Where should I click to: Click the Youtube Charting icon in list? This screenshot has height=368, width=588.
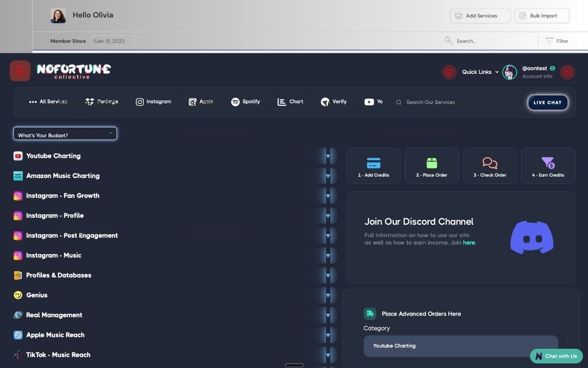coord(18,156)
